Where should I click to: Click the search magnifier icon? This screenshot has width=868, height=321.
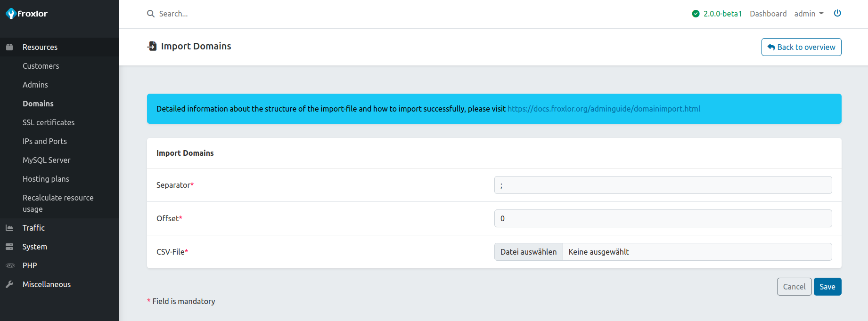[151, 14]
